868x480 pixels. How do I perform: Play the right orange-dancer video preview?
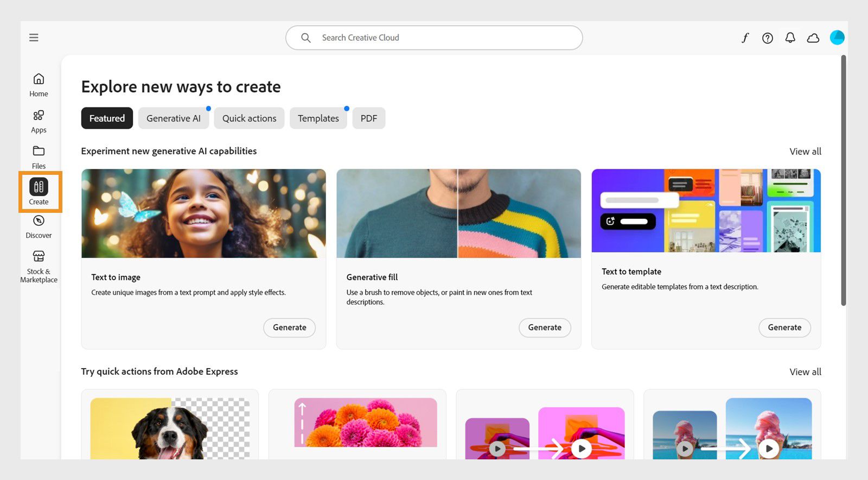(x=582, y=449)
